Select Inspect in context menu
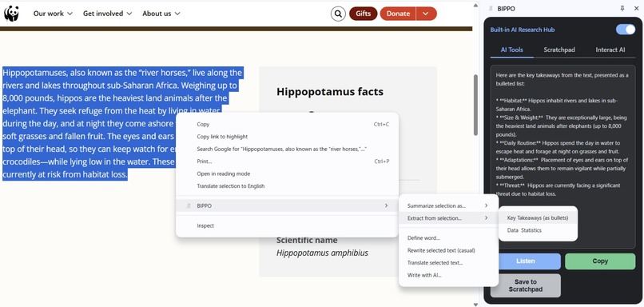Screen dimensions: 644x307 (288, 225)
